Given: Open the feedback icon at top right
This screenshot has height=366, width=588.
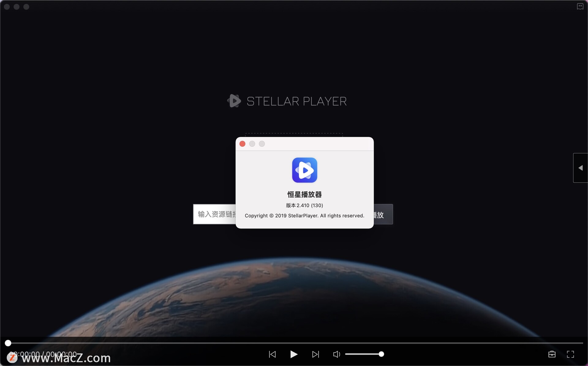Looking at the screenshot, I should (580, 6).
